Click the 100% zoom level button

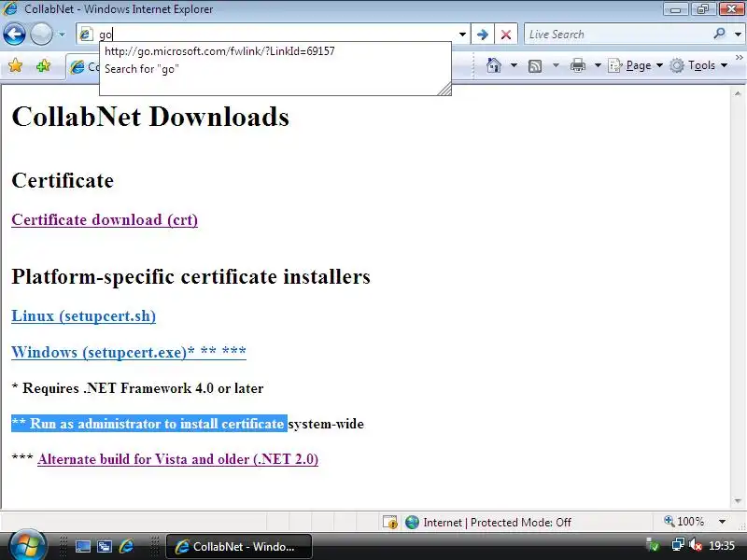pyautogui.click(x=684, y=522)
